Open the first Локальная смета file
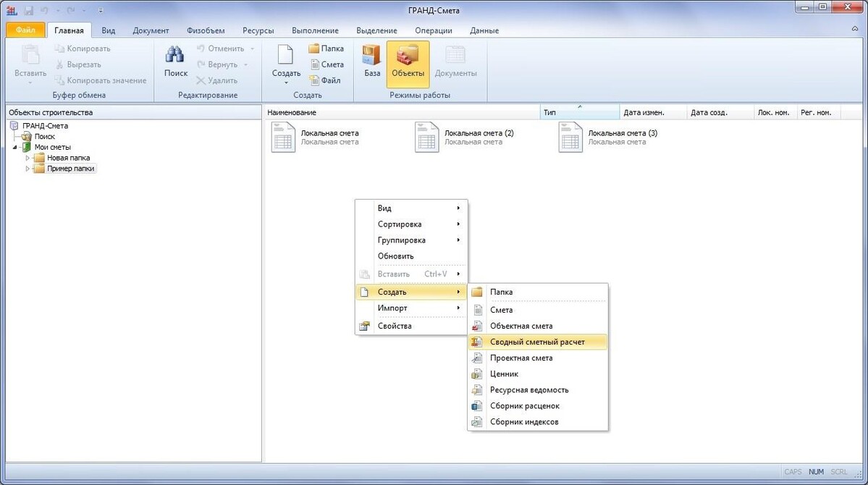Screen dimensions: 868x485 [316, 138]
